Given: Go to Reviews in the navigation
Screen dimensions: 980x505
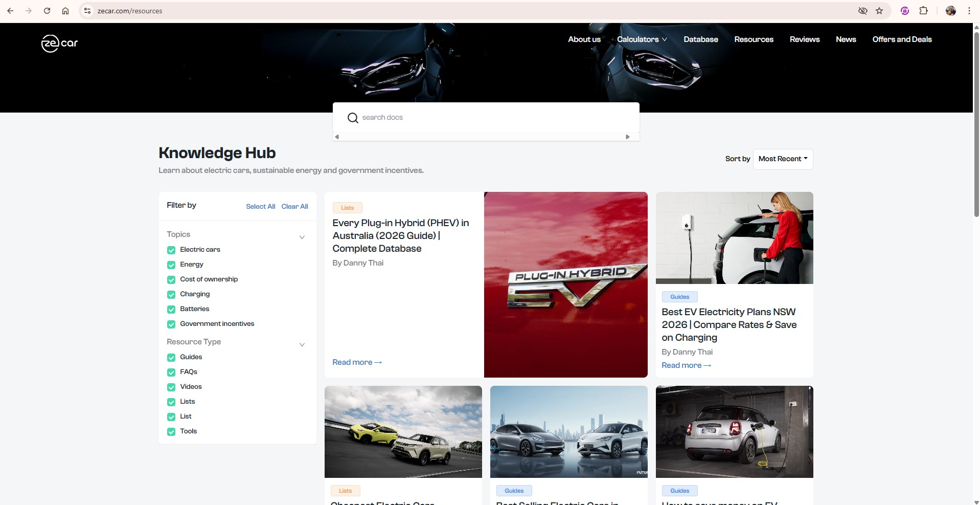Looking at the screenshot, I should click(x=804, y=39).
